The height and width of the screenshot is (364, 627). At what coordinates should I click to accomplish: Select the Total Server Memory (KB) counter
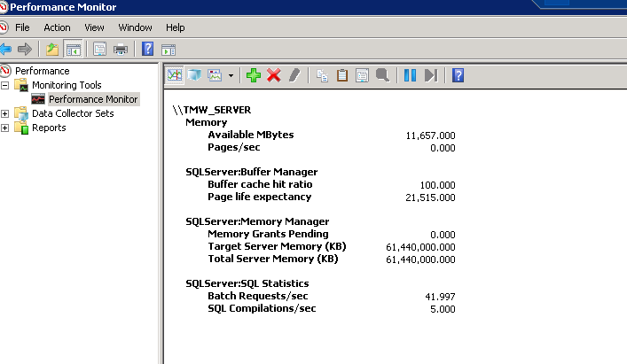[x=273, y=259]
